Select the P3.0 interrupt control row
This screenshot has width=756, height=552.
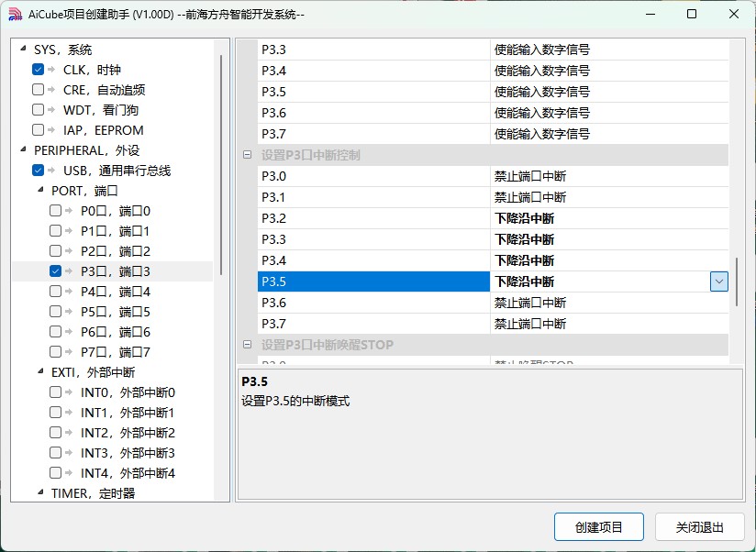(493, 176)
